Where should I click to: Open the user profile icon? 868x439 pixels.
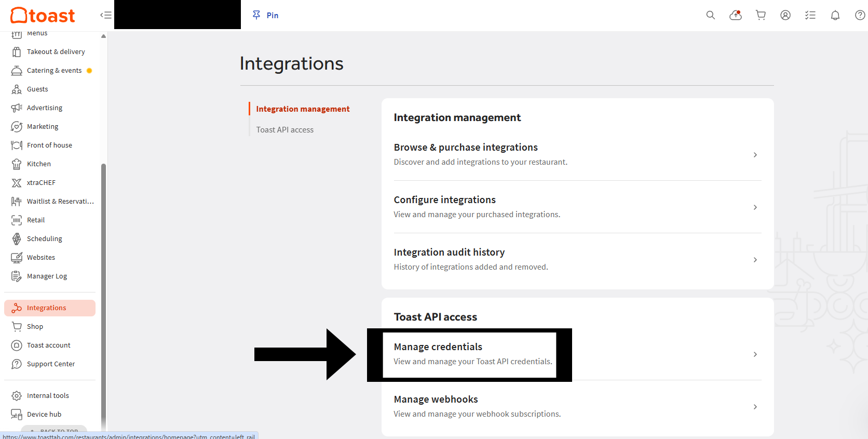pyautogui.click(x=785, y=15)
